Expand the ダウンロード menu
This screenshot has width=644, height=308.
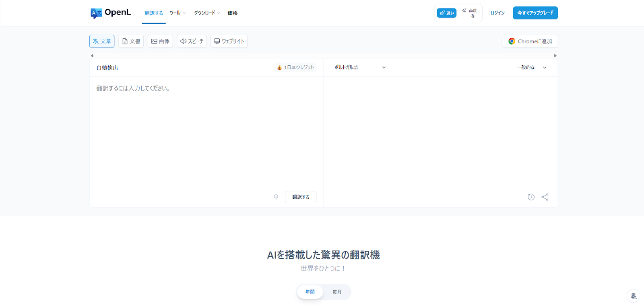pyautogui.click(x=207, y=13)
